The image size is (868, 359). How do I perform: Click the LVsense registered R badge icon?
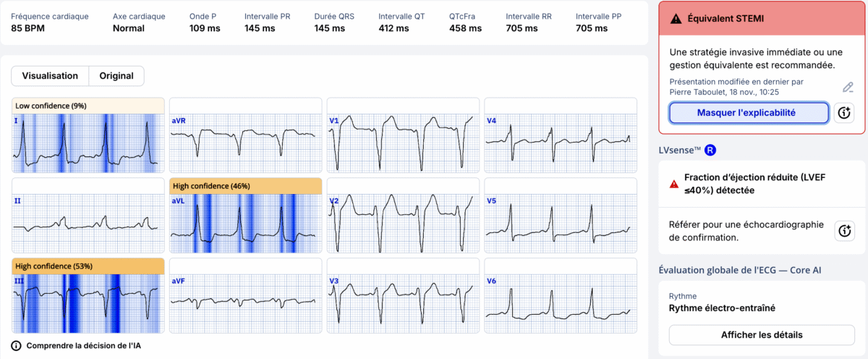(x=710, y=150)
